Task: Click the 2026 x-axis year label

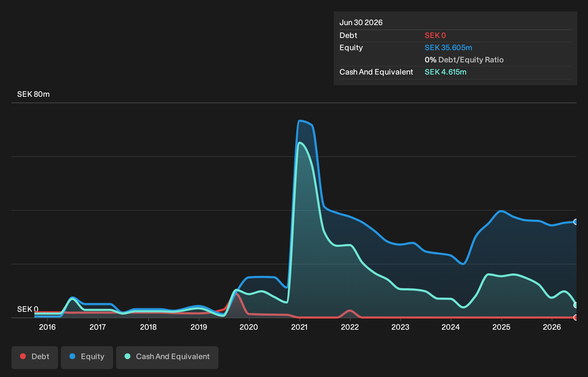Action: (x=552, y=327)
